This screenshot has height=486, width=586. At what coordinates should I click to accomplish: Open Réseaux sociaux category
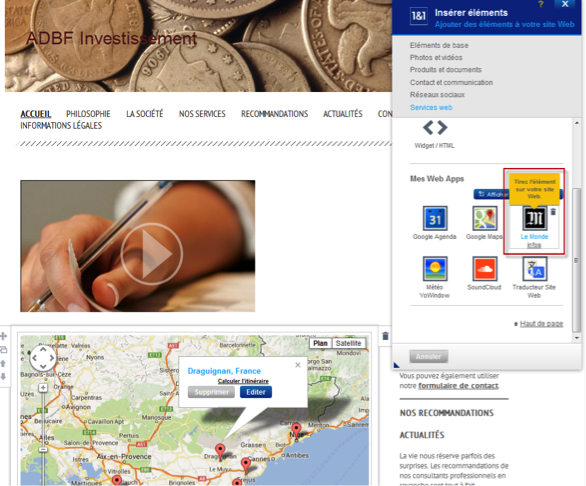[437, 95]
